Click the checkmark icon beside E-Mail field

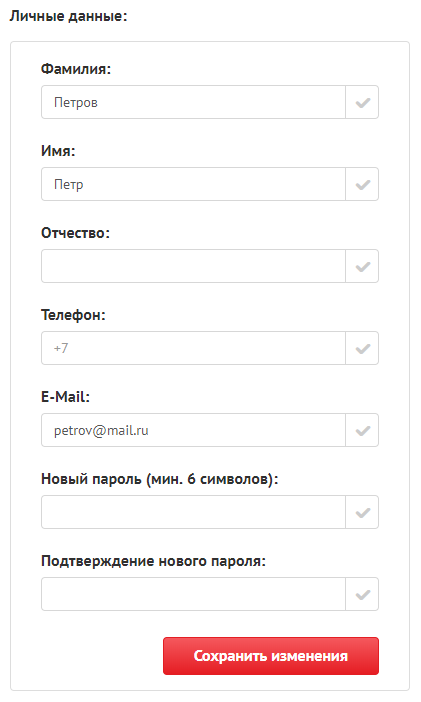[362, 430]
